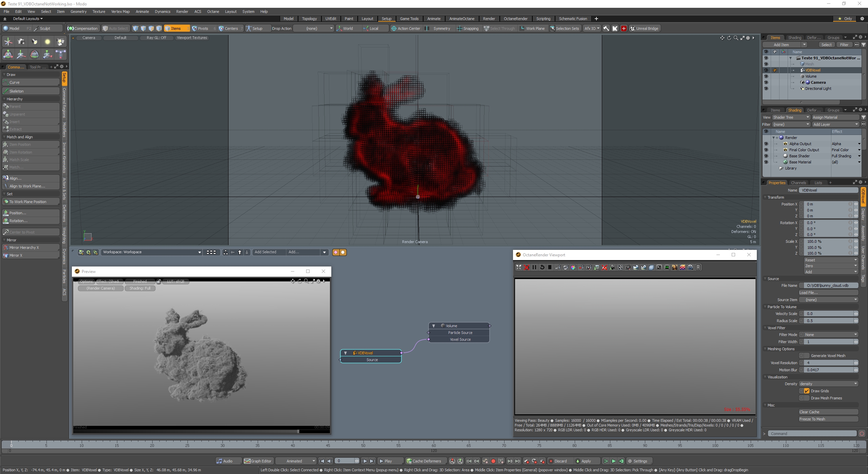Screen dimensions: 868x474
Task: Restart the Octane render
Action: (x=542, y=268)
